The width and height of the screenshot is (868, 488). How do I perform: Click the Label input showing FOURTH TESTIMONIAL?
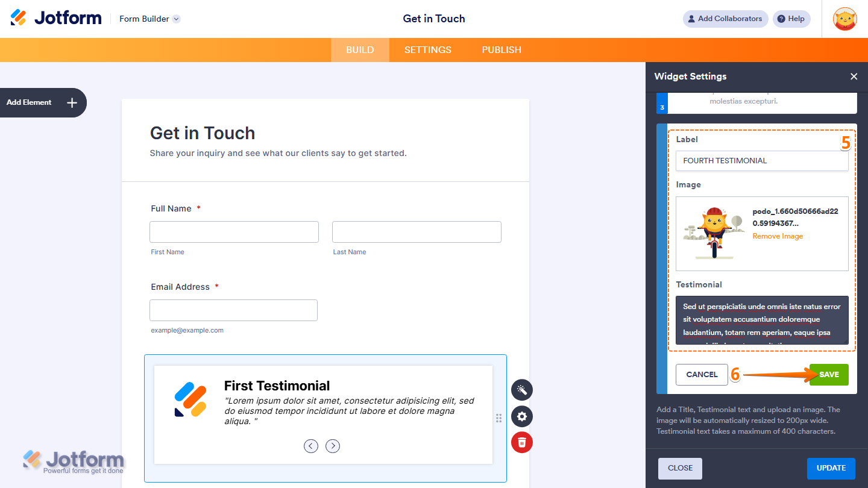(762, 160)
